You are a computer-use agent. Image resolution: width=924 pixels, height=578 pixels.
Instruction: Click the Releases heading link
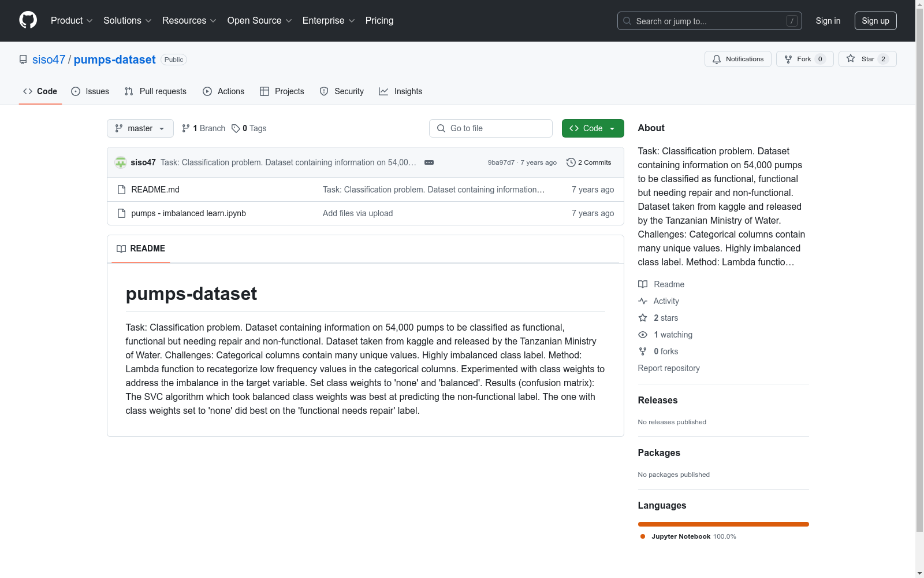[x=658, y=400]
